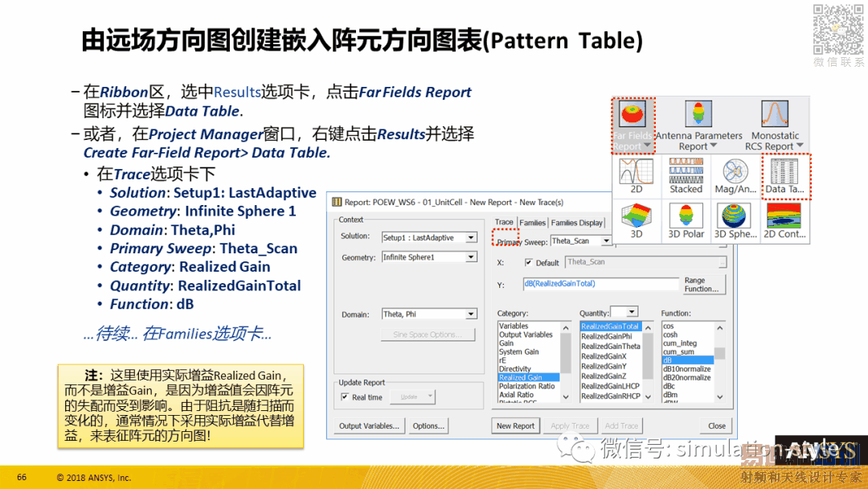Open the Far Fields Report icon
Screen dimensions: 868x489
(633, 113)
